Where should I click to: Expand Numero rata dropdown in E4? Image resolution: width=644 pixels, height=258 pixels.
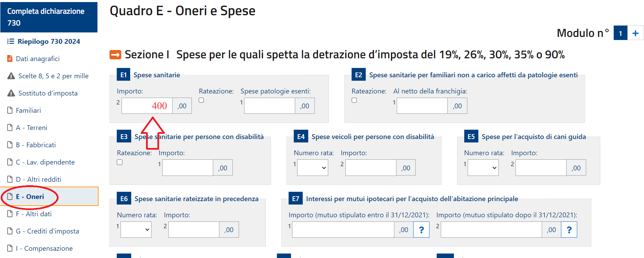click(x=313, y=168)
